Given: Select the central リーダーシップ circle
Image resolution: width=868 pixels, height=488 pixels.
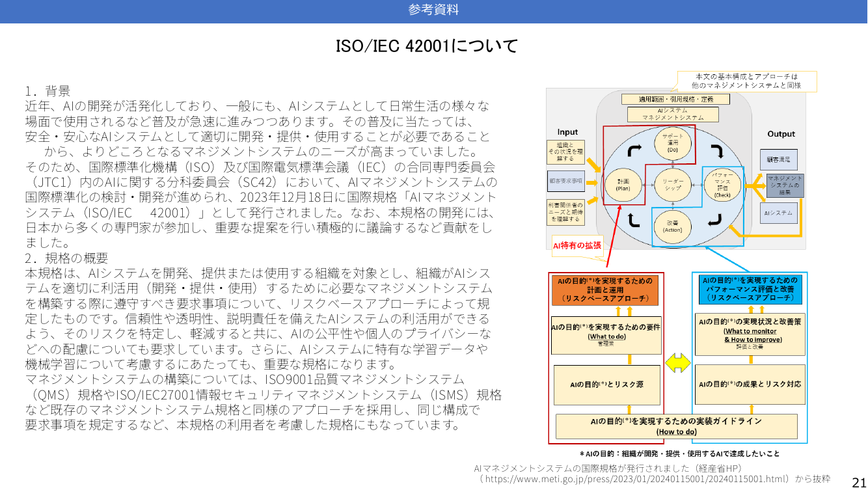Looking at the screenshot, I should pyautogui.click(x=673, y=185).
